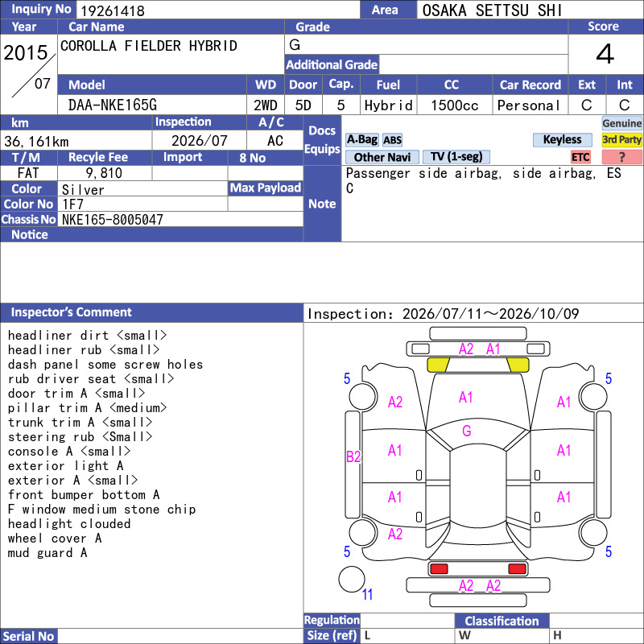Click the Genuine badge

tap(621, 123)
